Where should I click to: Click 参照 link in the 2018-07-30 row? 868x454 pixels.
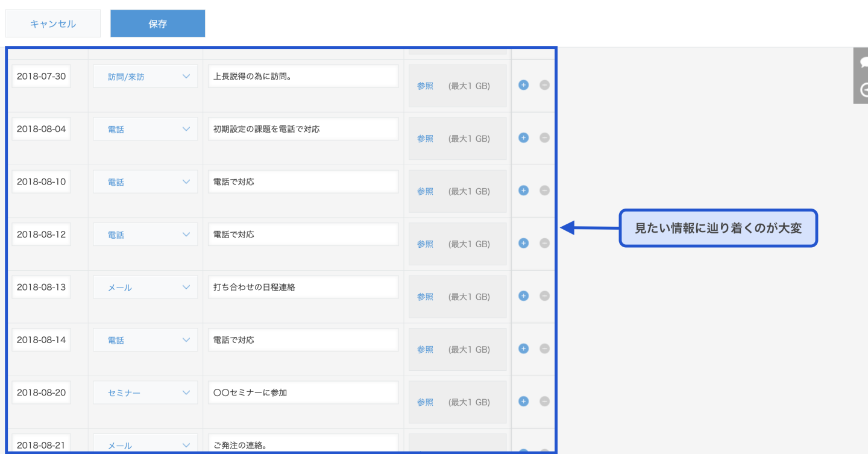(425, 86)
